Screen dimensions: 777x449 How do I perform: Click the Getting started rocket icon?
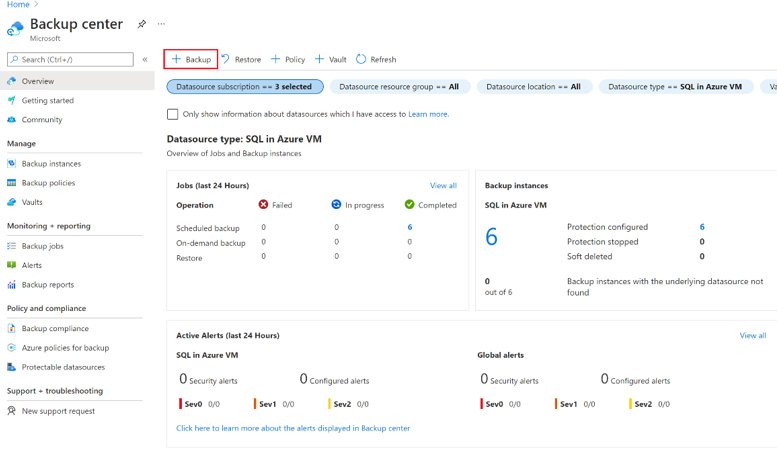coord(11,100)
